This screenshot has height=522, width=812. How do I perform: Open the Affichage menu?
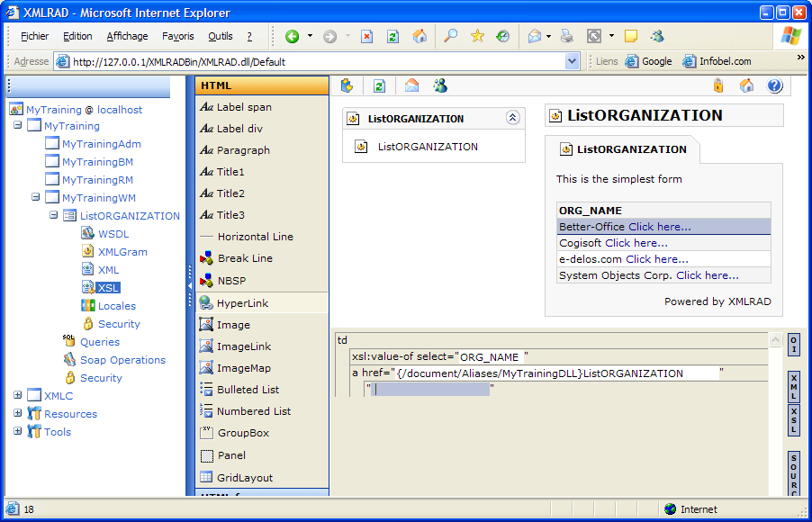(x=127, y=37)
